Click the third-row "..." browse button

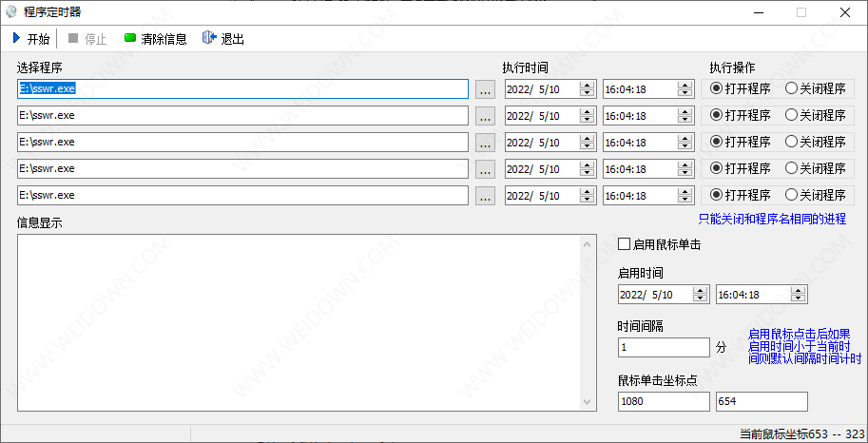[485, 143]
